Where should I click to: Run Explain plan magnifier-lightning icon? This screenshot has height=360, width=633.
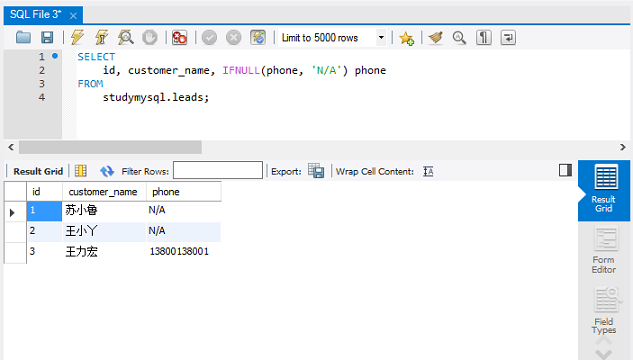(126, 38)
